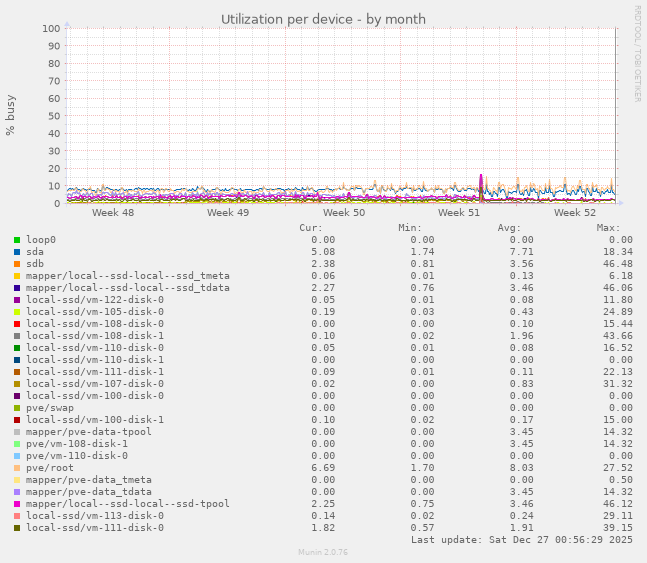Click 'local-ssd/vm-108-disk-0' legend entry
Viewport: 647px width, 563px height.
(95, 324)
